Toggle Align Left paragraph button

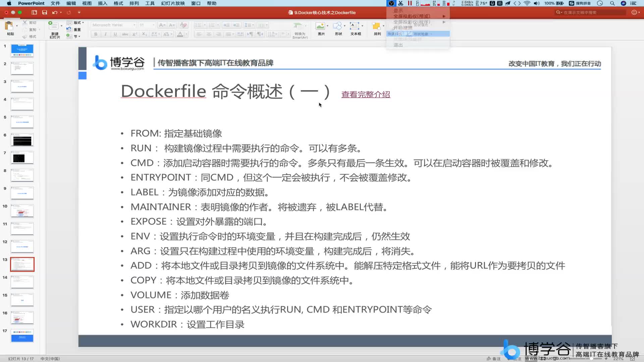[x=199, y=34]
